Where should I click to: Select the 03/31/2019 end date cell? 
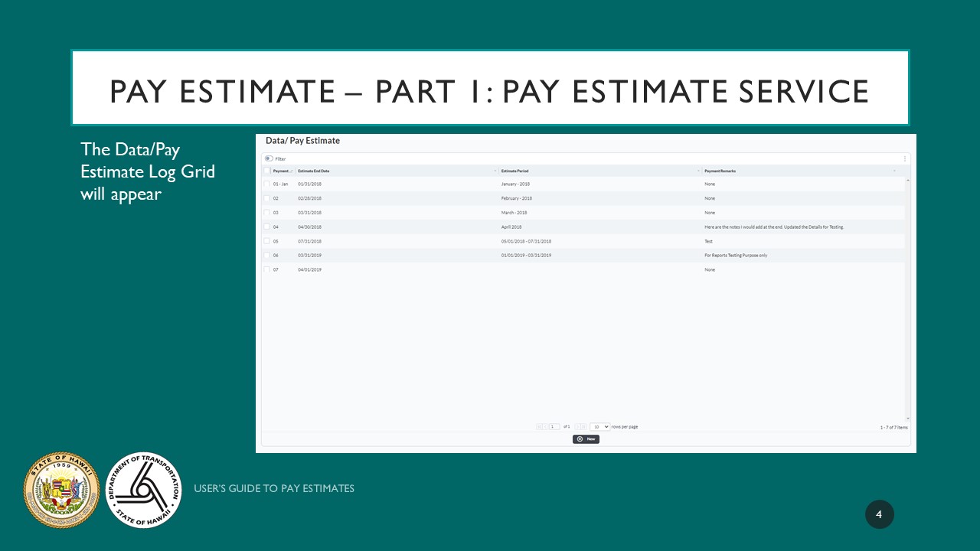pos(309,256)
